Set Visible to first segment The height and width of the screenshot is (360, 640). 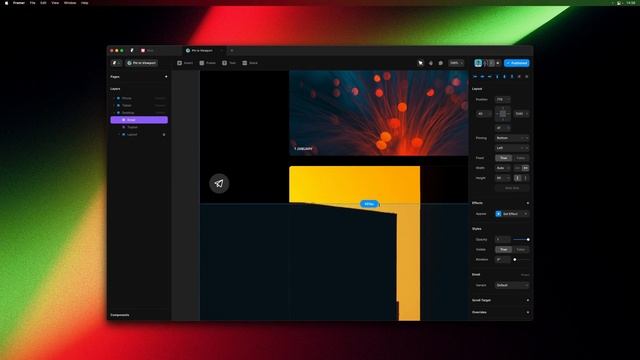point(504,249)
